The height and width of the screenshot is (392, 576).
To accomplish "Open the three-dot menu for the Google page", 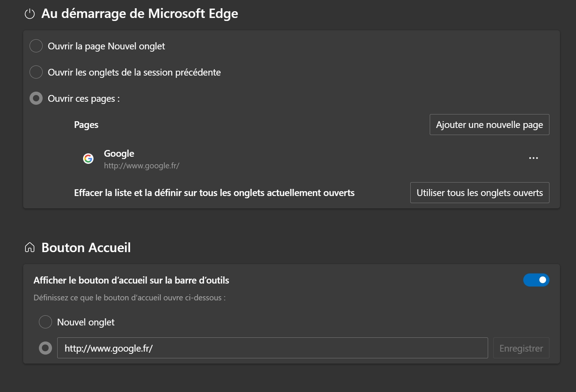I will click(x=533, y=158).
